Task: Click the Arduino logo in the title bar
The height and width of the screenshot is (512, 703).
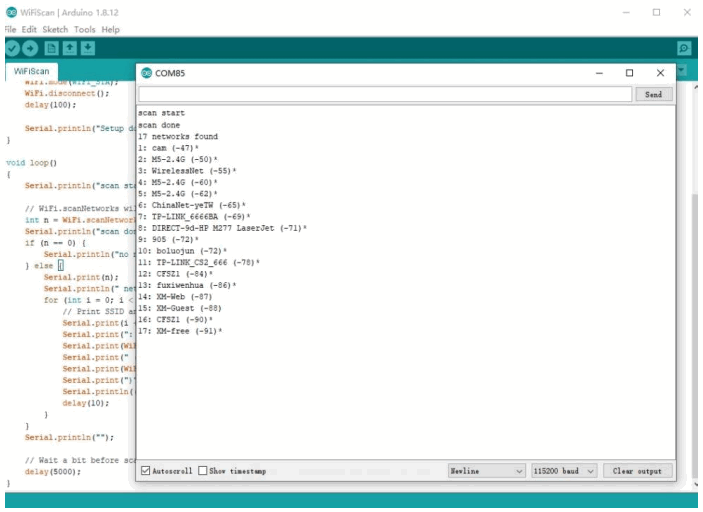Action: [x=9, y=12]
